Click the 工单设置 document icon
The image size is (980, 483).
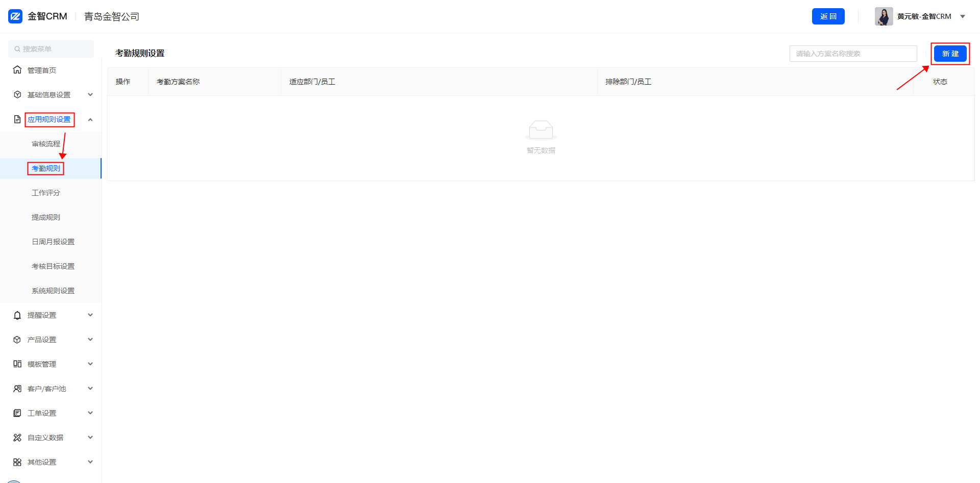pyautogui.click(x=17, y=413)
